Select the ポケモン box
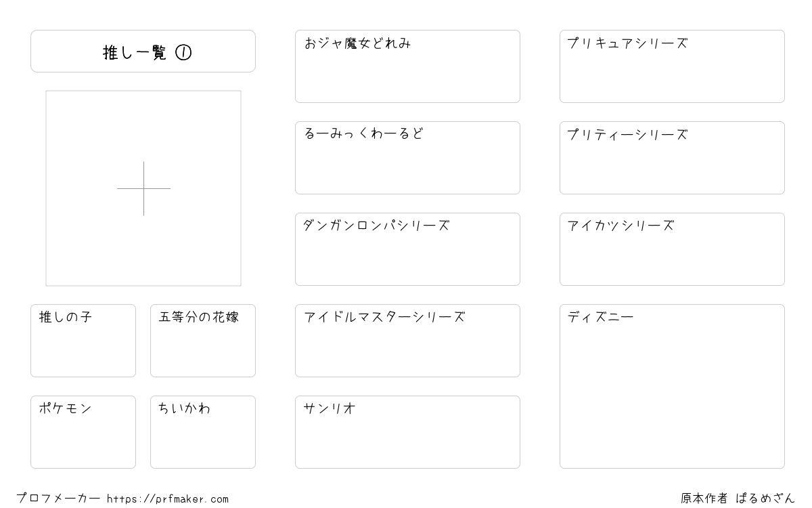 point(83,432)
